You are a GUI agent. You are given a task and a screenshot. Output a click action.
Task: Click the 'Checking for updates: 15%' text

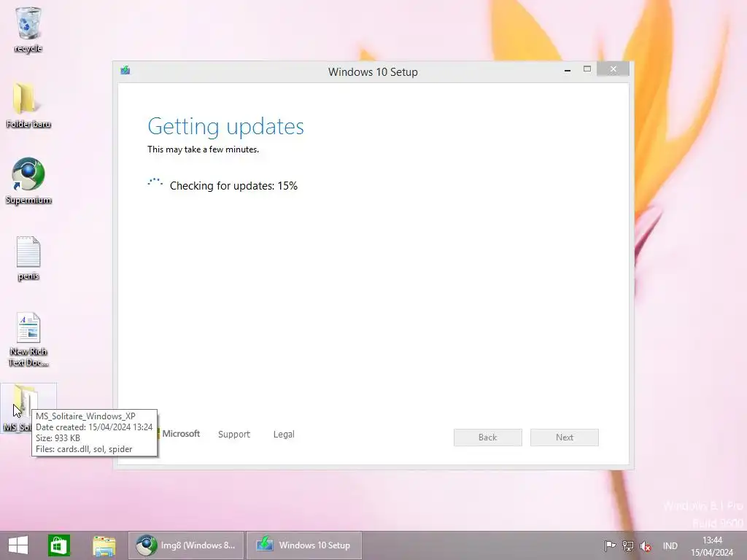click(233, 186)
